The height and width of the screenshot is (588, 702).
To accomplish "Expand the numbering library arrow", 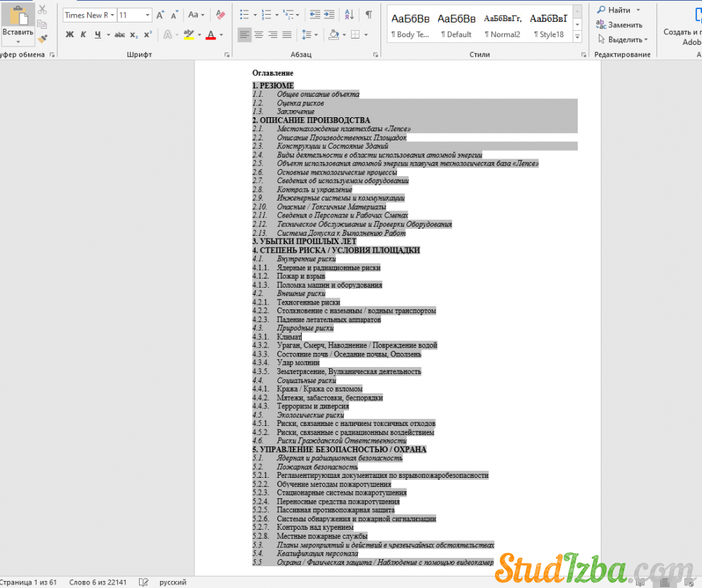I will (277, 15).
